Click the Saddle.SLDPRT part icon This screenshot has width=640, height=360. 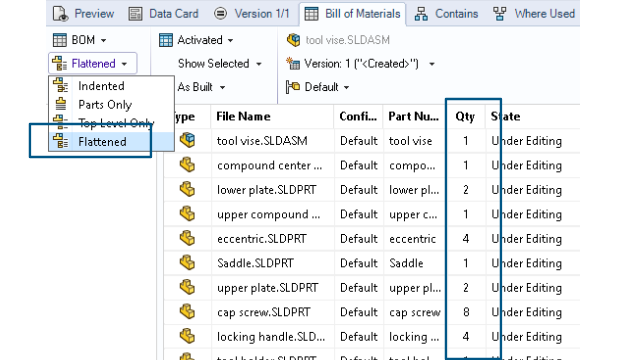187,263
